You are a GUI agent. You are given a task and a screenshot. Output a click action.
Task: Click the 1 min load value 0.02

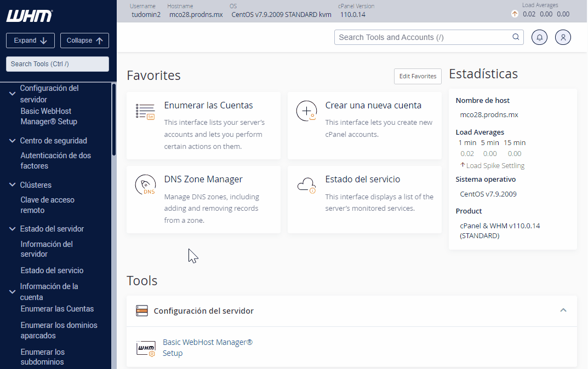pos(467,154)
